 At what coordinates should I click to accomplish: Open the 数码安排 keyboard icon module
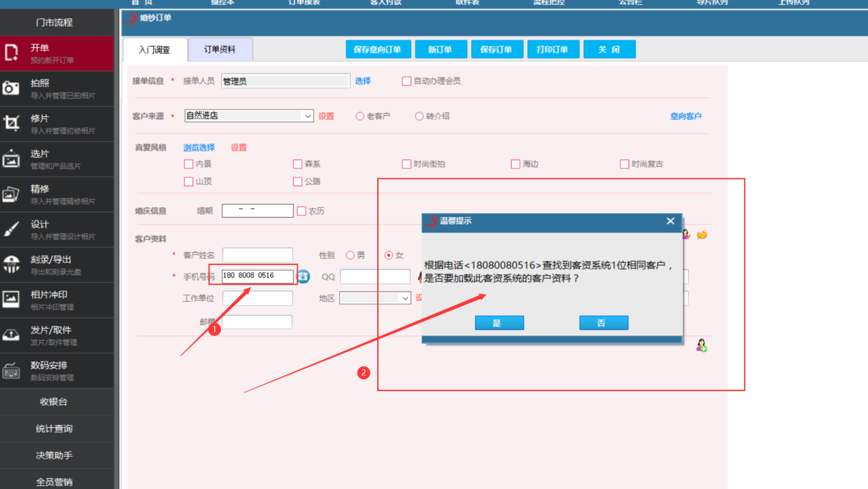[12, 371]
